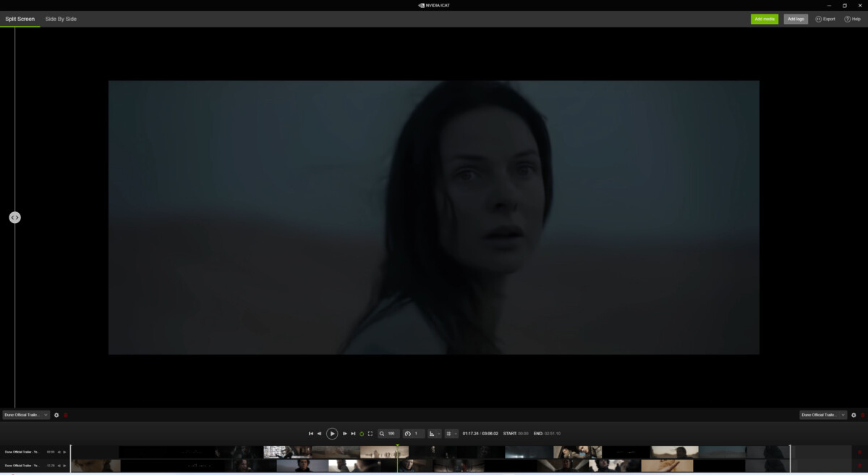Screen dimensions: 868x475
Task: Switch to the Split Screen tab
Action: 20,19
